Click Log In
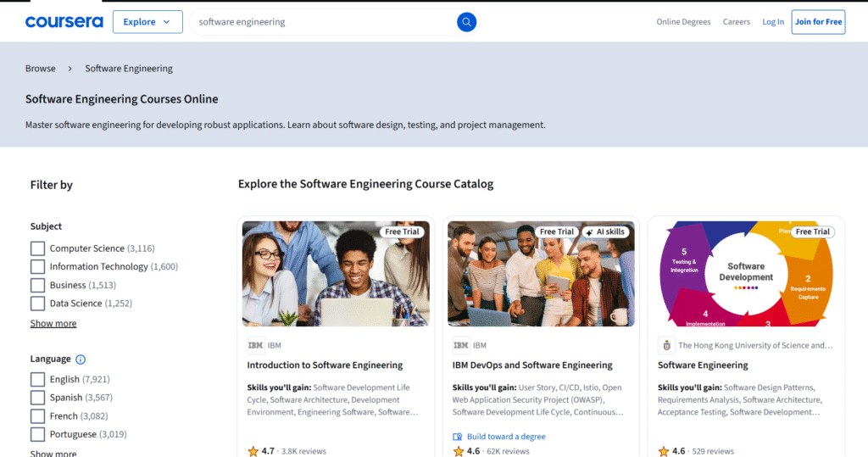Viewport: 868px width, 457px height. (773, 21)
